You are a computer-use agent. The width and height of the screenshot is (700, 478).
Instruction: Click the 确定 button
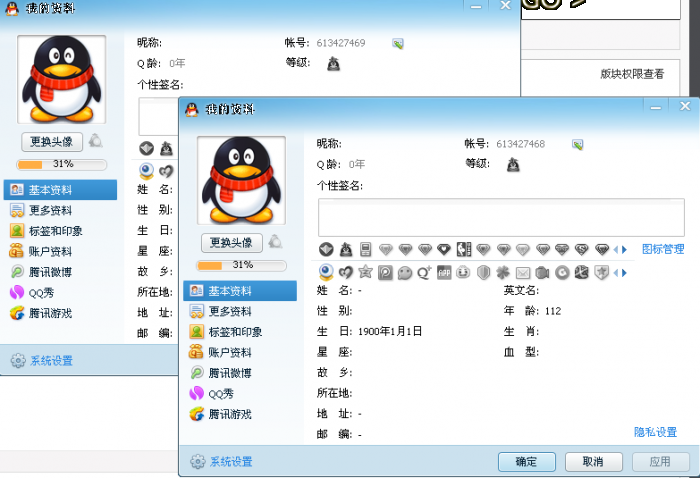click(527, 461)
